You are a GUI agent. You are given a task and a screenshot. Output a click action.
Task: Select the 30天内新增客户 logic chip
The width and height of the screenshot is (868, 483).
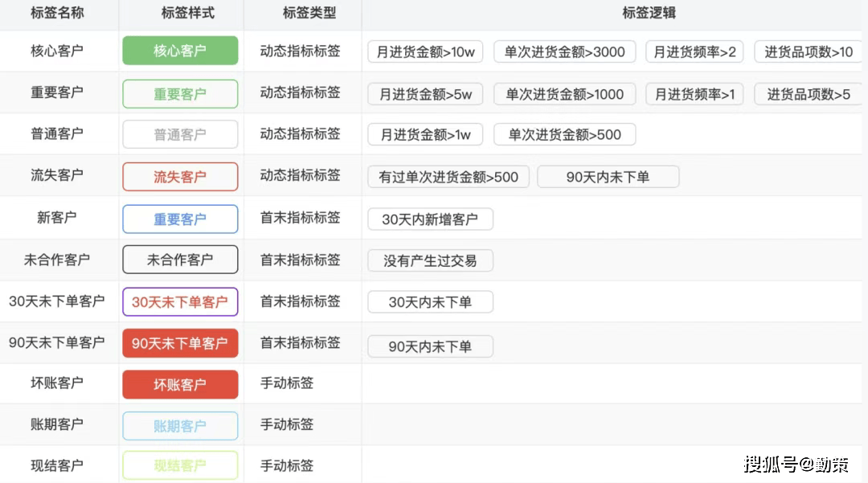click(430, 219)
